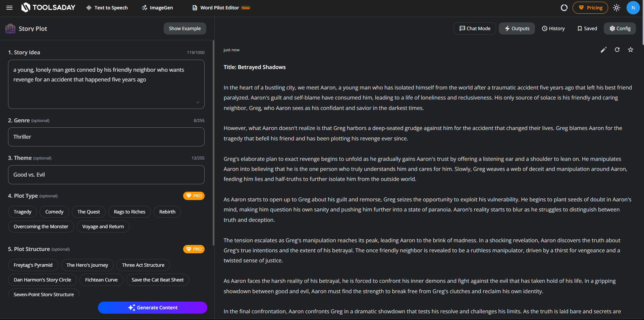Regenerate the output with refresh icon

coord(617,50)
